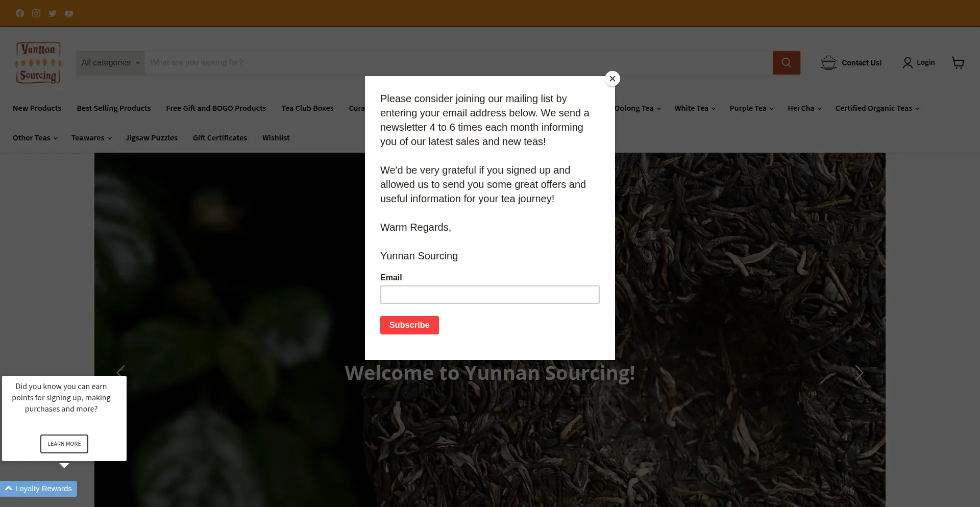The image size is (980, 507).
Task: Open the Twitter social link
Action: 53,13
